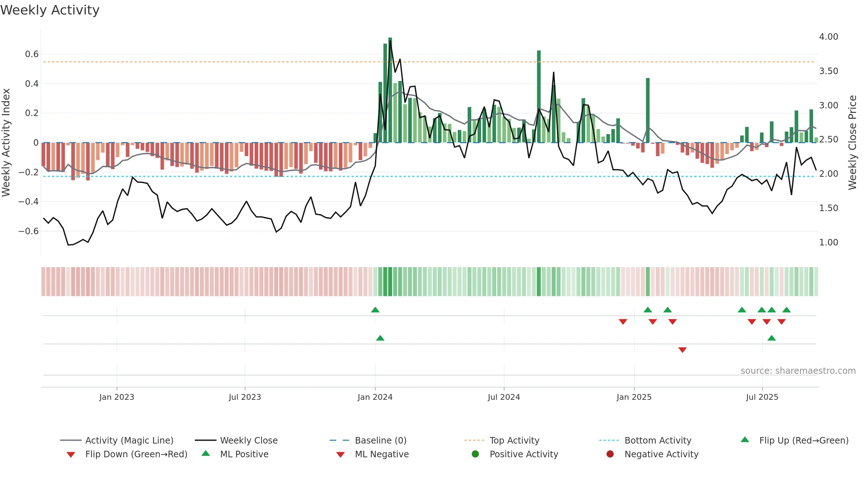This screenshot has width=868, height=488.
Task: Toggle Top Activity legend entry
Action: [x=502, y=440]
